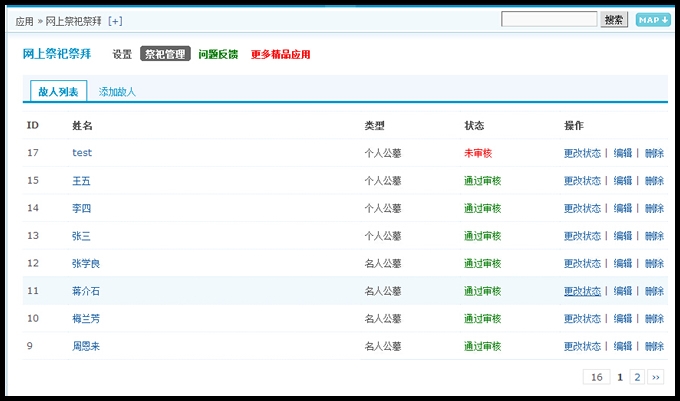Screen dimensions: 680x401
Task: Select the 祭祀管理 menu item
Action: coord(165,54)
